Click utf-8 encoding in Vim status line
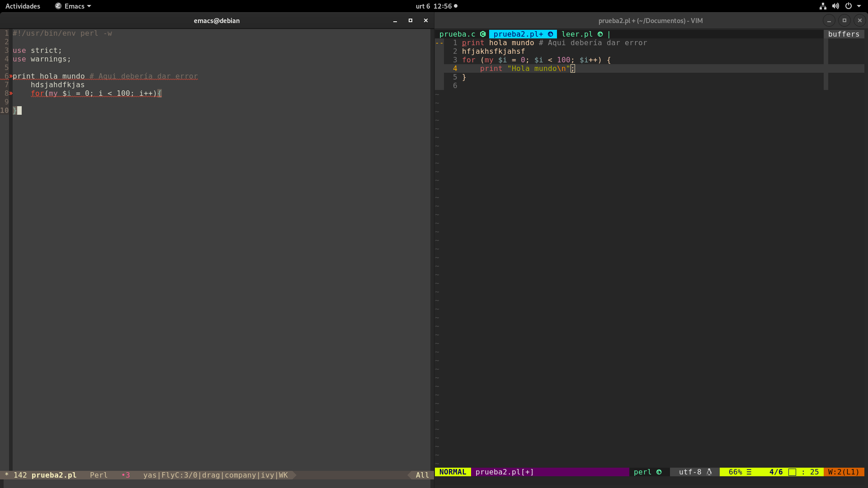Viewport: 868px width, 488px height. pos(690,472)
